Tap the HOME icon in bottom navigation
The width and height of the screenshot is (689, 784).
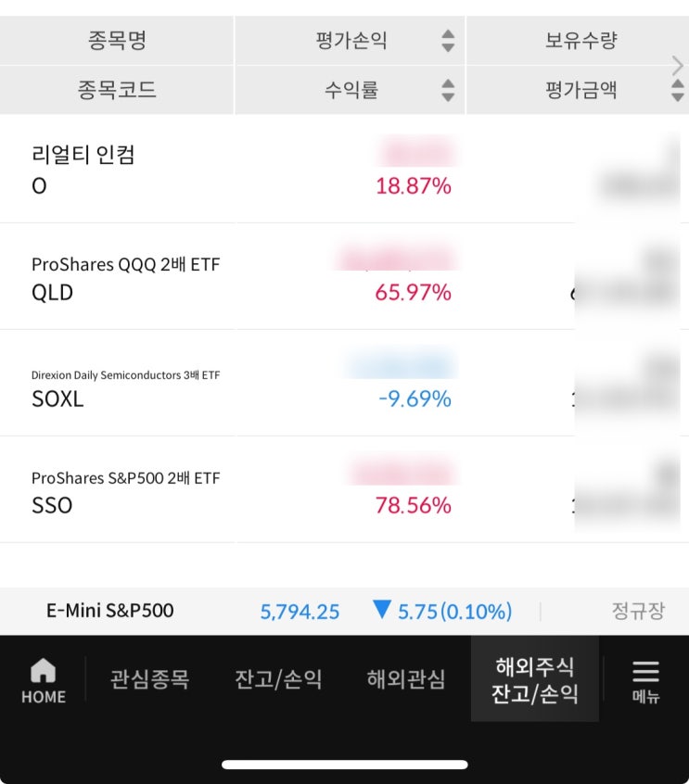click(43, 679)
